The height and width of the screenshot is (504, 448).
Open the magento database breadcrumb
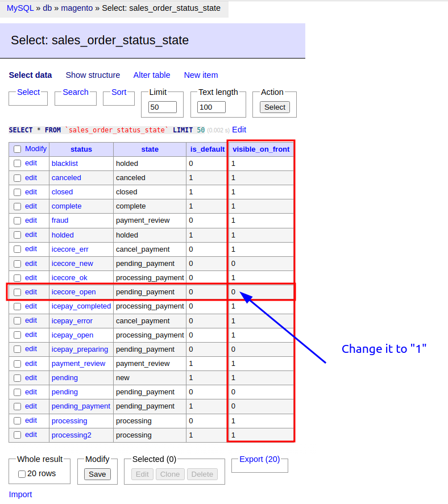77,8
